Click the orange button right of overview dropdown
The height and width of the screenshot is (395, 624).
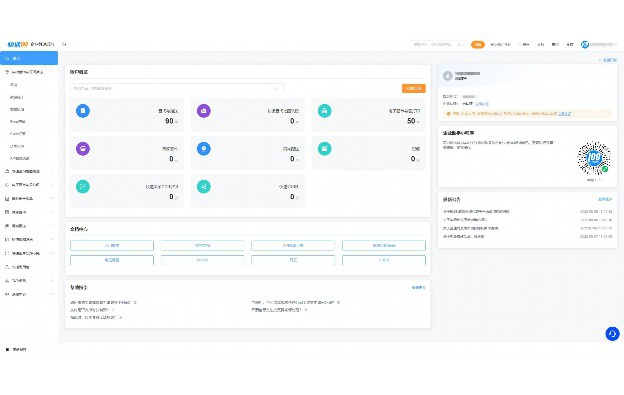[413, 88]
